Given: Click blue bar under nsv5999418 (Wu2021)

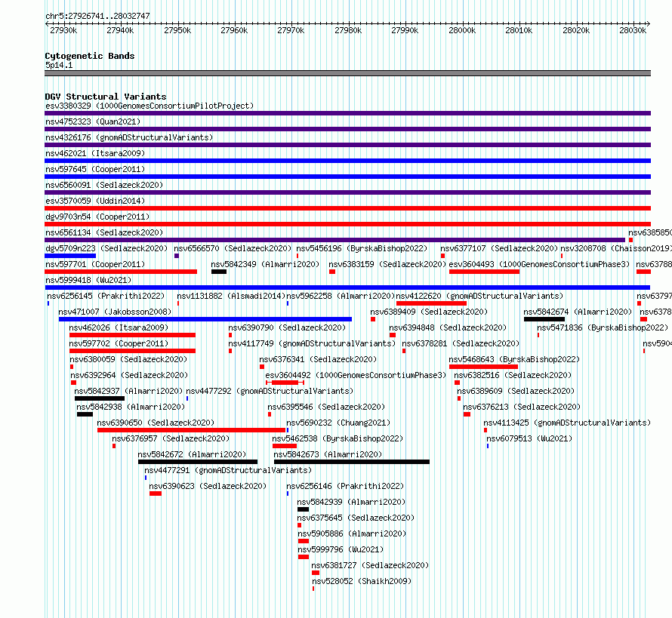Looking at the screenshot, I should pos(347,287).
